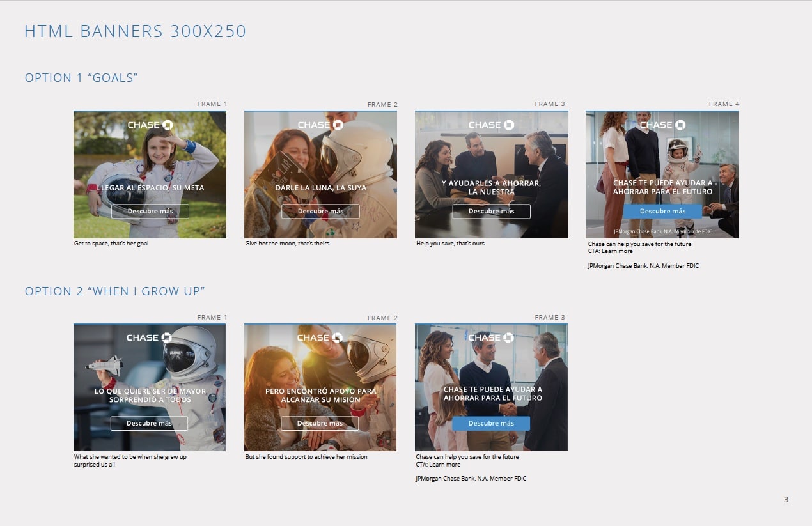Image resolution: width=812 pixels, height=526 pixels.
Task: Click "CTA: Learn more" in the Option 1 row
Action: [x=610, y=251]
